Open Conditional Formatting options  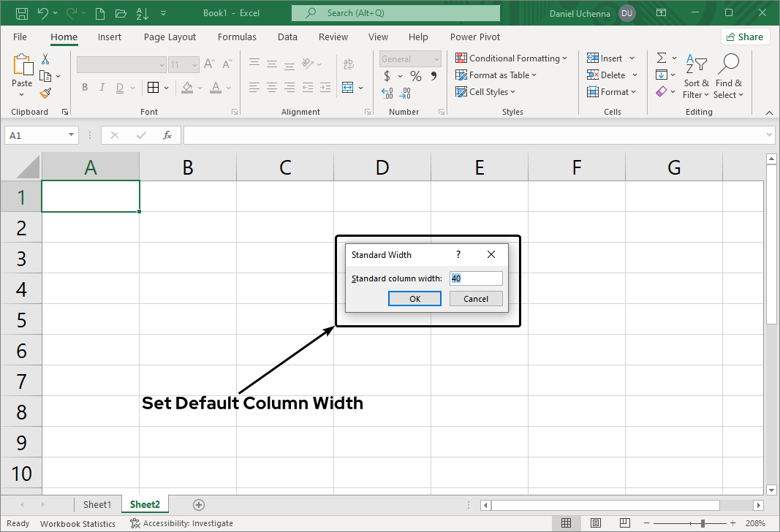[x=512, y=58]
